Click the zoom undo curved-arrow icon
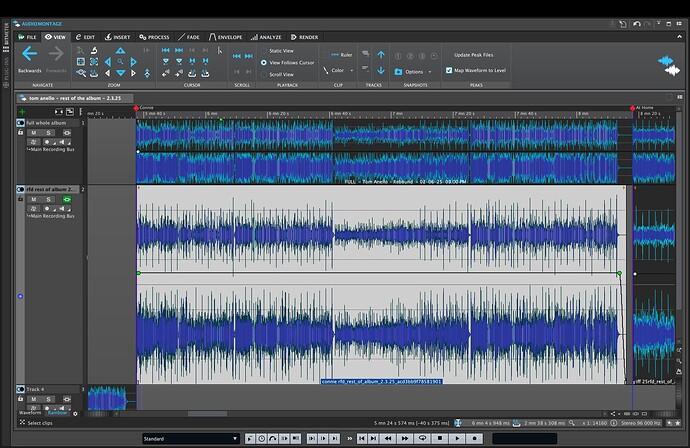Screen dimensions: 690x448 click(x=94, y=50)
